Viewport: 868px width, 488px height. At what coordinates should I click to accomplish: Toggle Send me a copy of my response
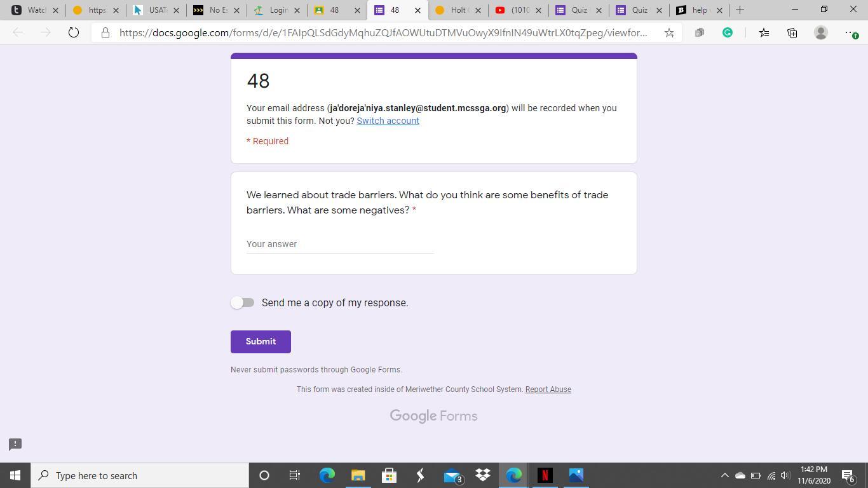coord(243,302)
